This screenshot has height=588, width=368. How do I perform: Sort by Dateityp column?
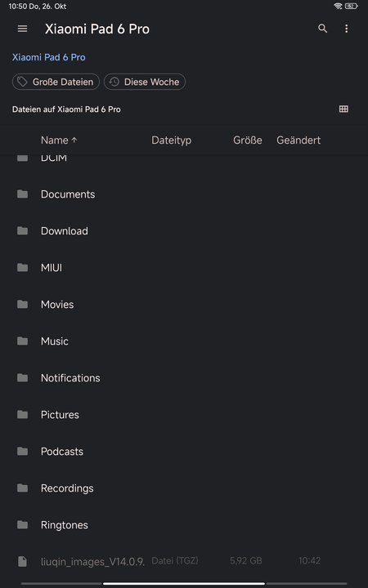click(171, 140)
